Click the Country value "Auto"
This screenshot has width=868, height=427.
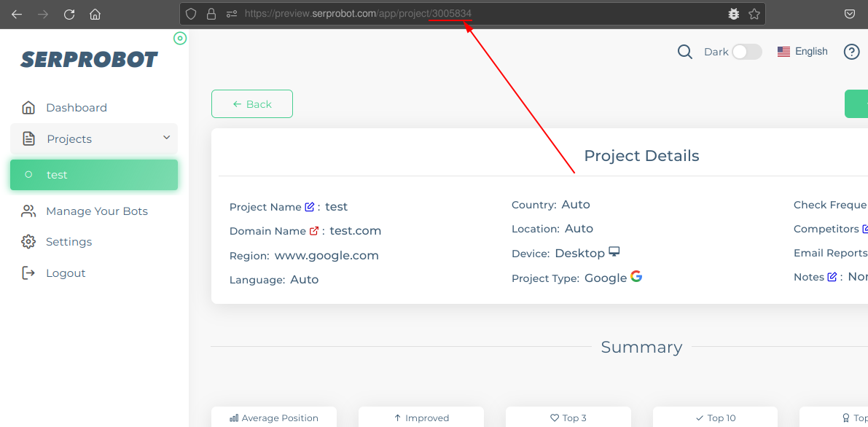coord(576,204)
